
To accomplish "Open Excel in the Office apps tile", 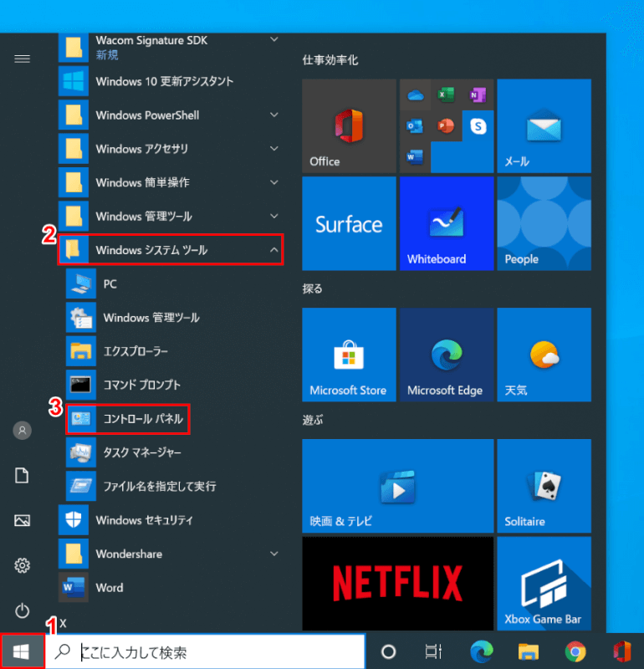I will pyautogui.click(x=447, y=94).
